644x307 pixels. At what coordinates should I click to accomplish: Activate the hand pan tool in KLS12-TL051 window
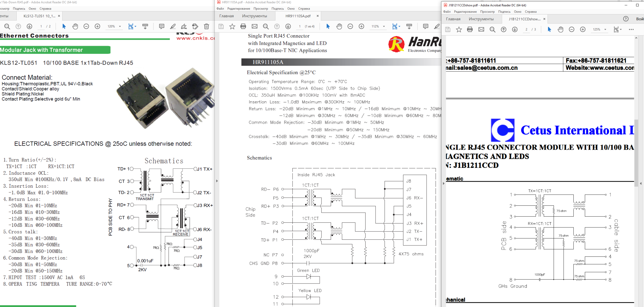tap(75, 26)
